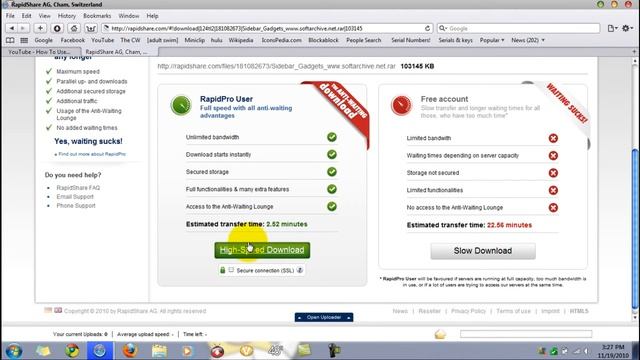640x360 pixels.
Task: Open the File menu
Action: pyautogui.click(x=10, y=16)
